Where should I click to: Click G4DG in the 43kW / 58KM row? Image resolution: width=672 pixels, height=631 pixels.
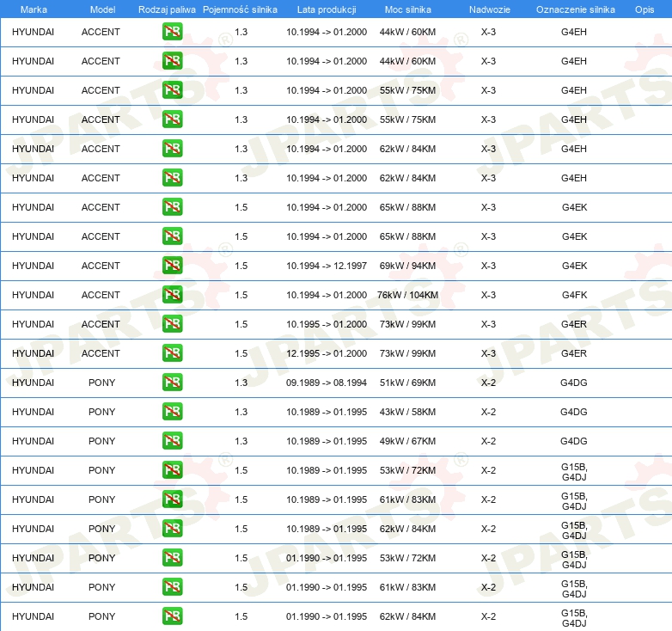574,412
